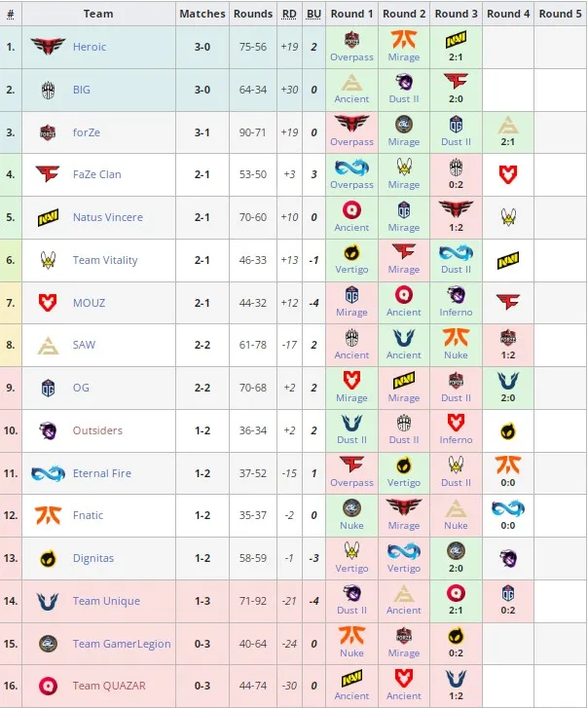
Task: Click the RD column header abbreviation
Action: pos(289,14)
